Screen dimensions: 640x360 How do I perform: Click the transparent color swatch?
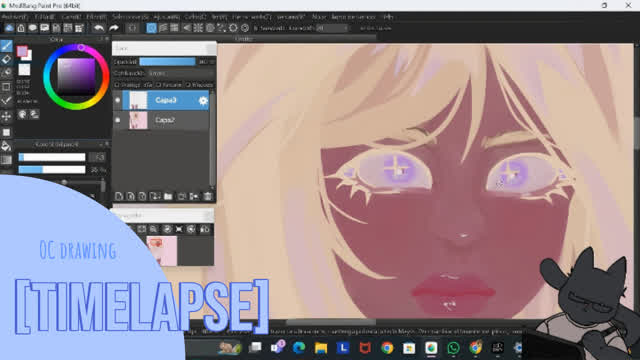(24, 70)
